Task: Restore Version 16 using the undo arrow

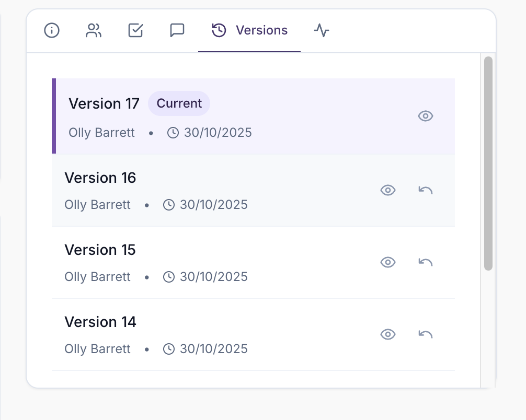Action: (425, 190)
